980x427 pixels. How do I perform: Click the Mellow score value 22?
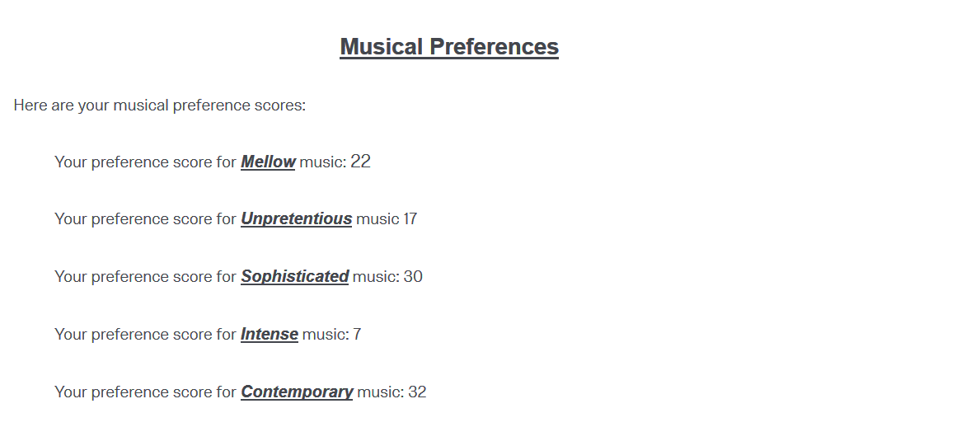tap(360, 162)
